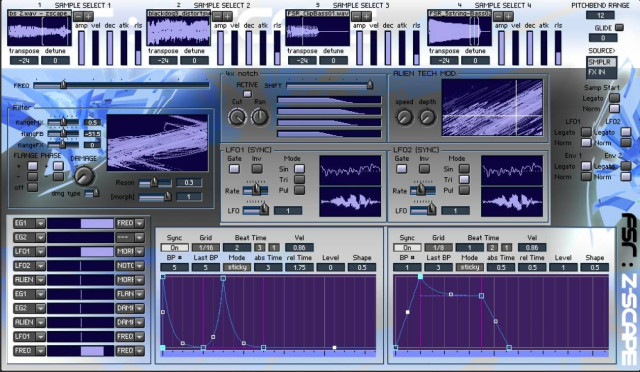Screen dimensions: 640x372
Task: Click the 1/16 grid value
Action: [206, 247]
